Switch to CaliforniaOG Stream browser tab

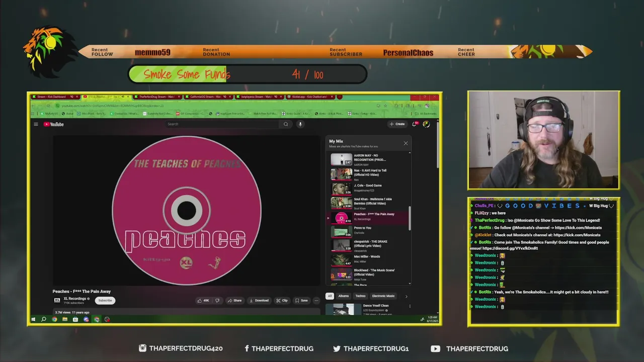(209, 97)
